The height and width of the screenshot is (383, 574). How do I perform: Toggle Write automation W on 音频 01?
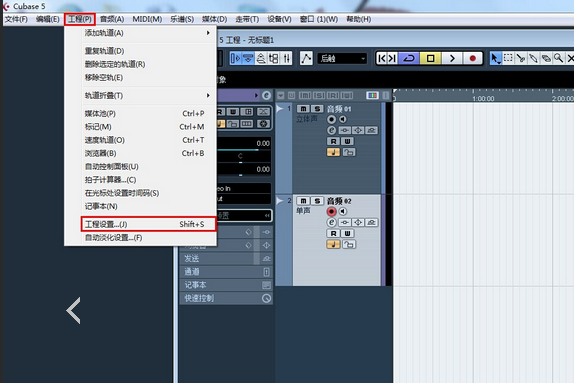coord(347,141)
